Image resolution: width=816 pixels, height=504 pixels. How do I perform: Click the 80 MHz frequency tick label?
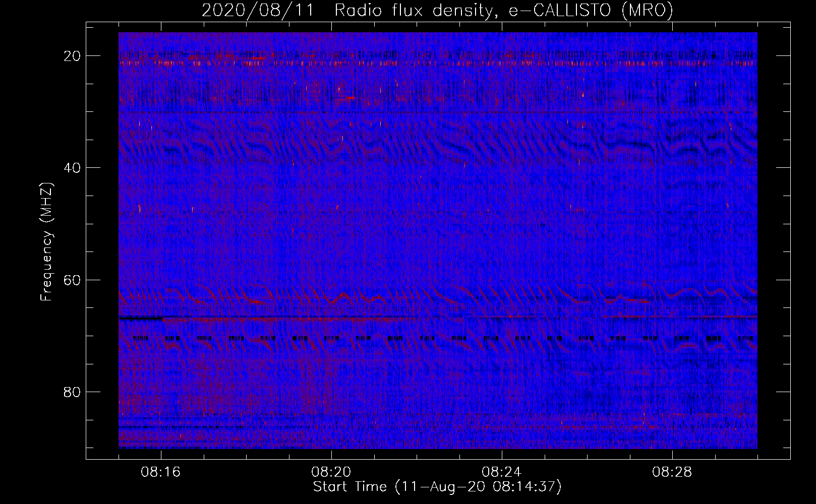pos(73,392)
